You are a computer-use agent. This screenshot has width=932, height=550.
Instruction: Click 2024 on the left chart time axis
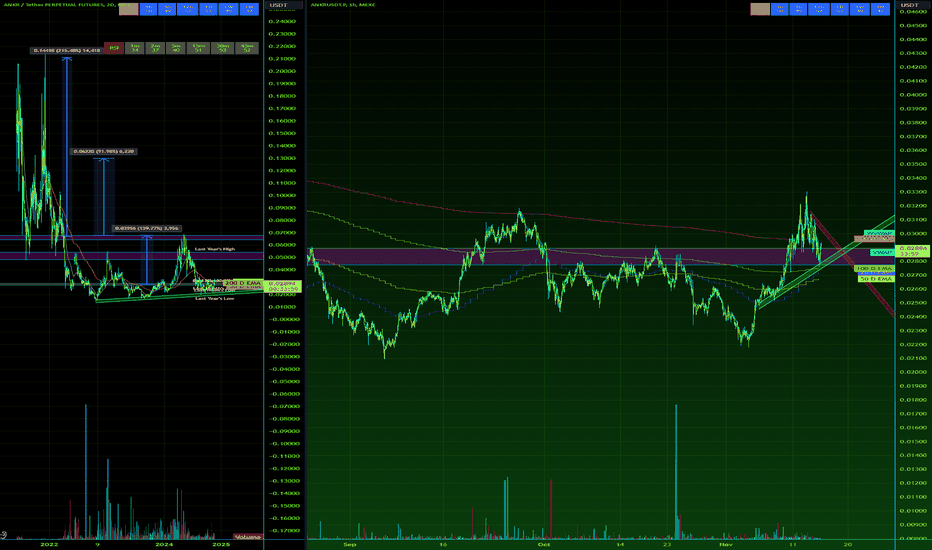[x=164, y=544]
